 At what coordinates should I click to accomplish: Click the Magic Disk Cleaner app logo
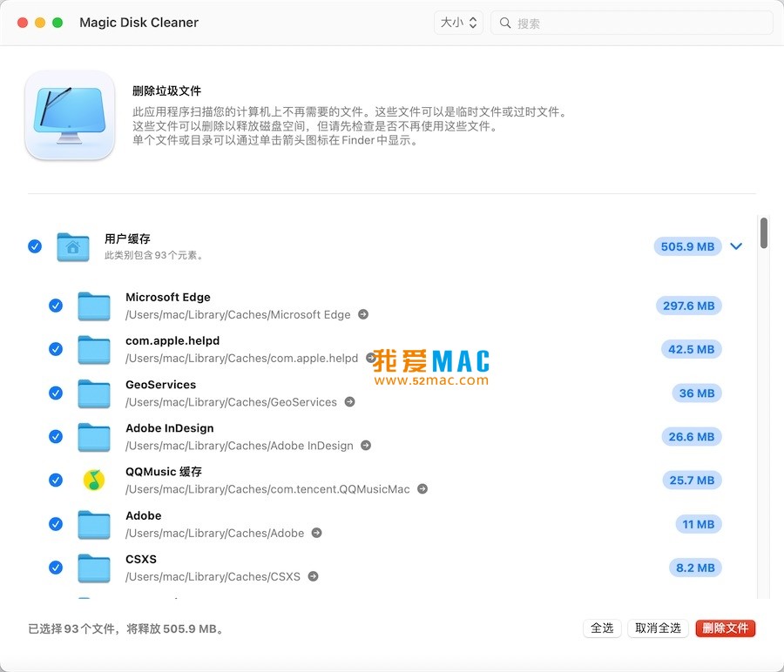(70, 116)
